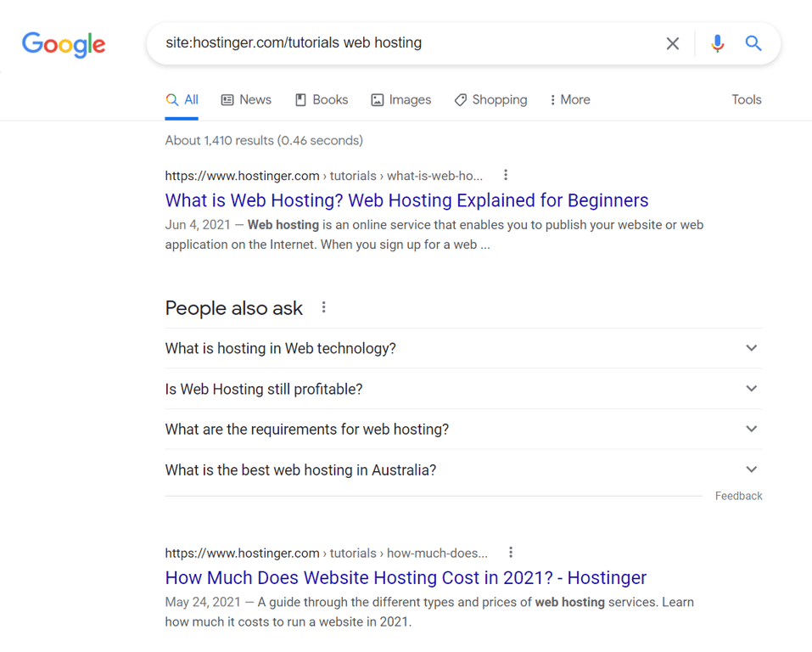Click the three-dot menu beside the hosting cost result
This screenshot has width=812, height=652.
point(511,552)
